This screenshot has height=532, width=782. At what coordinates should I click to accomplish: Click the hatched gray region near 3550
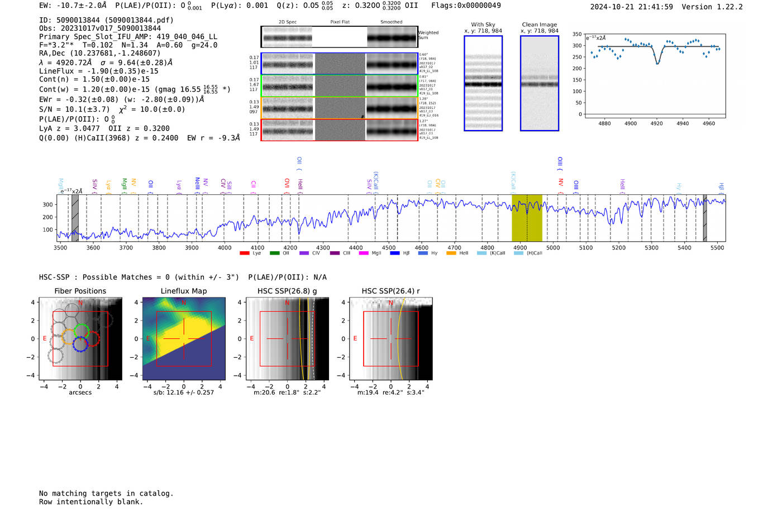(x=75, y=218)
